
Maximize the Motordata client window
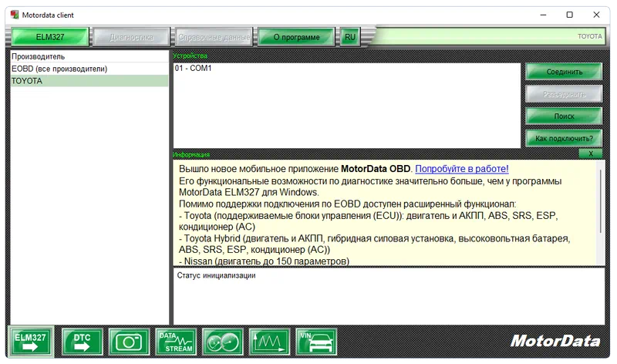tap(569, 15)
